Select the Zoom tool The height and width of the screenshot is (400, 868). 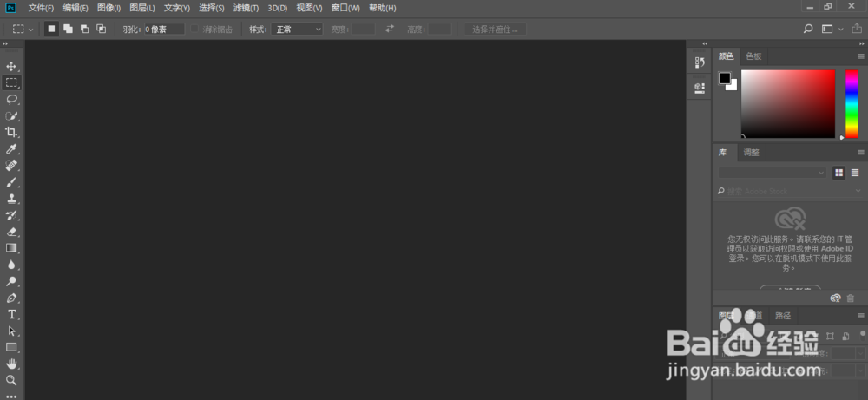click(x=11, y=380)
